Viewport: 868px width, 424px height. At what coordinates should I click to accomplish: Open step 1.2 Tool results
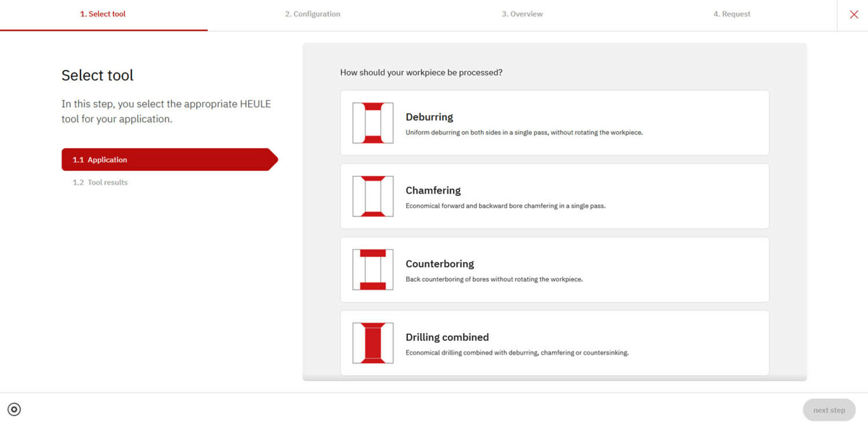point(100,182)
